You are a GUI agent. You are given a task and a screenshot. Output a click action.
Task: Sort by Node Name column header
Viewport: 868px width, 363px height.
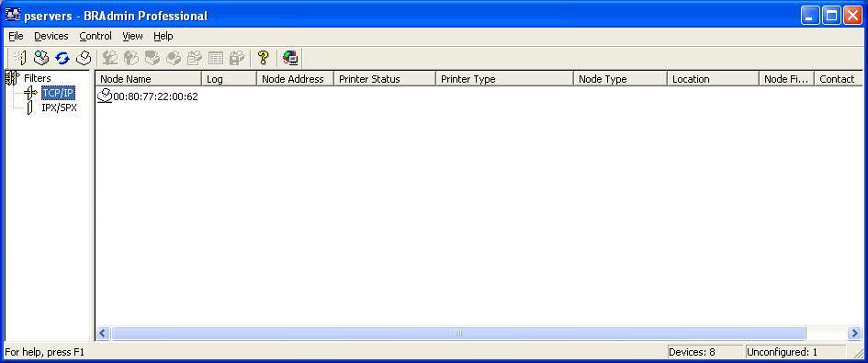click(149, 79)
